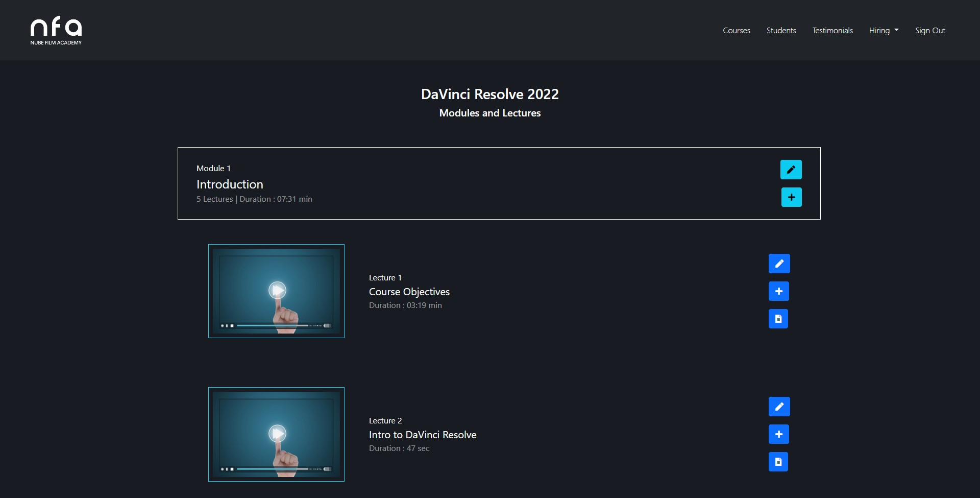Click the edit pencil for Module 1
Screen dimensions: 980x498
pyautogui.click(x=791, y=170)
